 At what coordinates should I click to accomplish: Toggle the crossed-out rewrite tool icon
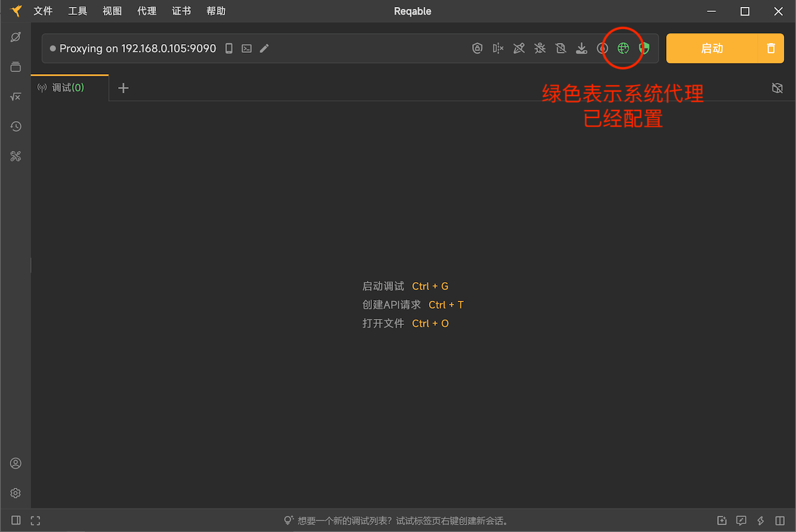pos(519,48)
